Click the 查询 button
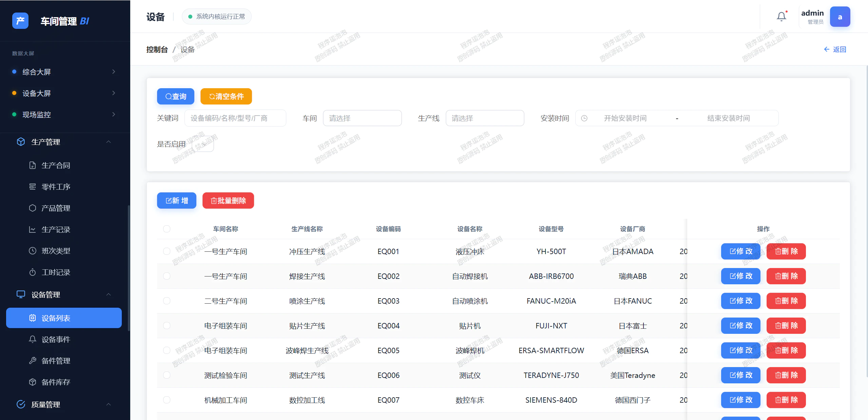 (x=176, y=97)
